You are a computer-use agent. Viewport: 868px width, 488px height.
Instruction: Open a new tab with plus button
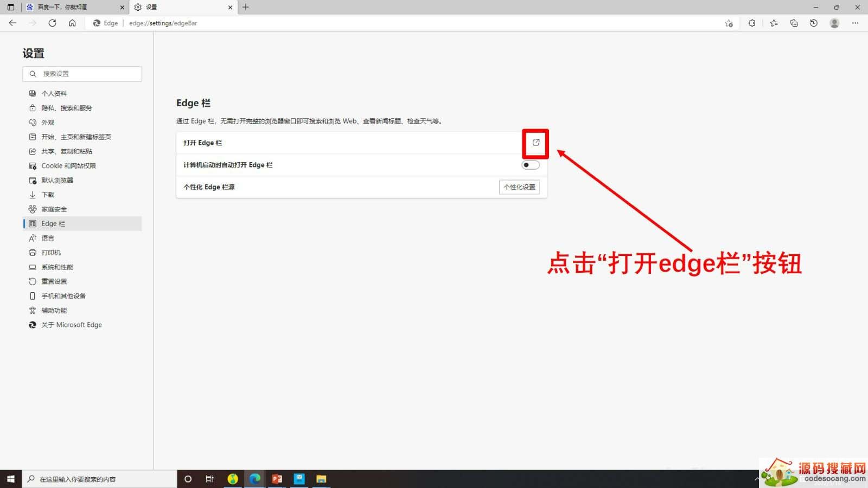pyautogui.click(x=246, y=7)
